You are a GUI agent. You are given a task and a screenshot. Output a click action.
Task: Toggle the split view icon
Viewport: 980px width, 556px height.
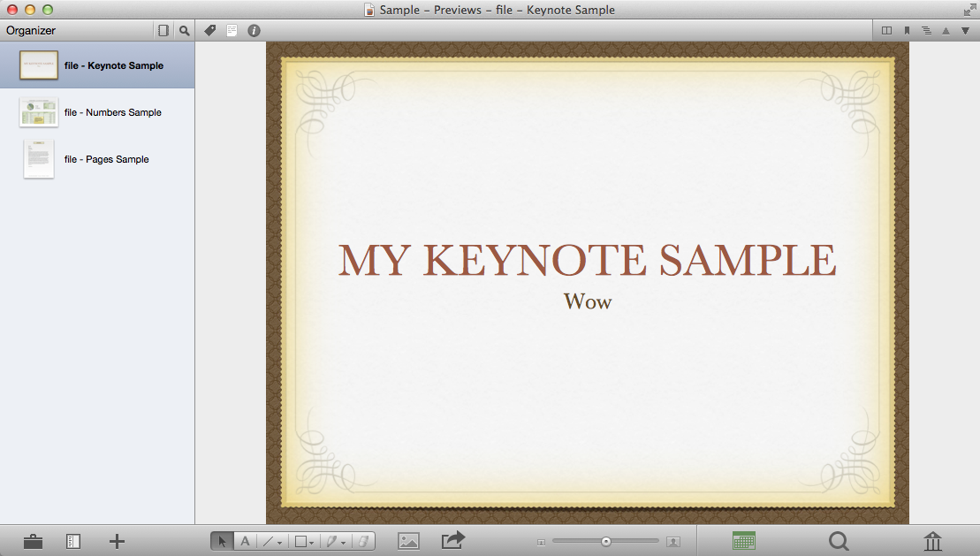(x=886, y=30)
